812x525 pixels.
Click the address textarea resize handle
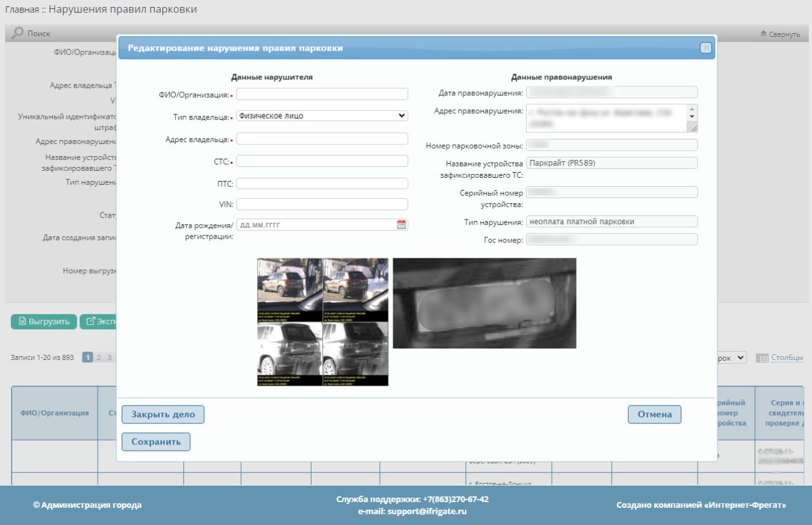[692, 128]
